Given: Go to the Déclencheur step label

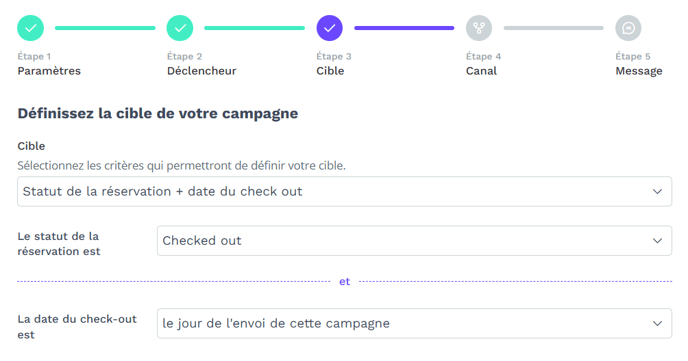Looking at the screenshot, I should click(x=201, y=71).
